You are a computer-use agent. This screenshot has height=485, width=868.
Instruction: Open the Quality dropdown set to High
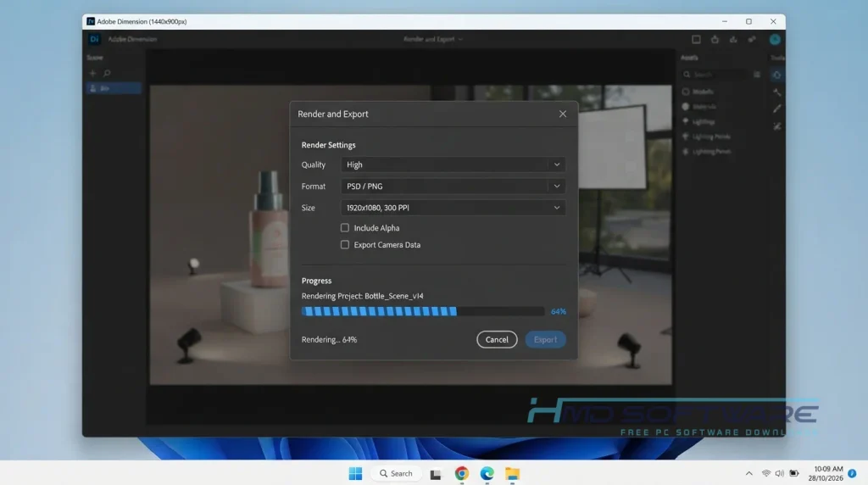(x=453, y=164)
